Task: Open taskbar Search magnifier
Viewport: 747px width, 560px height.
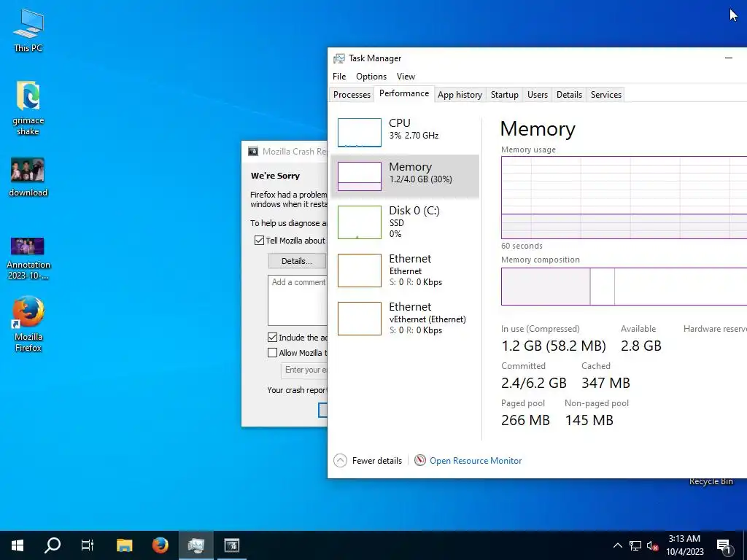Action: pos(53,545)
